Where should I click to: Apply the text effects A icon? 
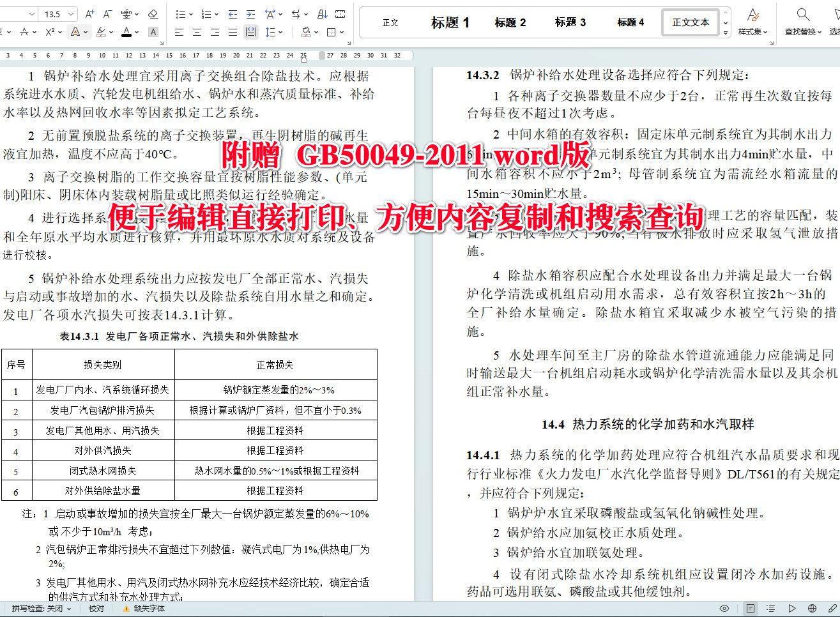pyautogui.click(x=75, y=32)
